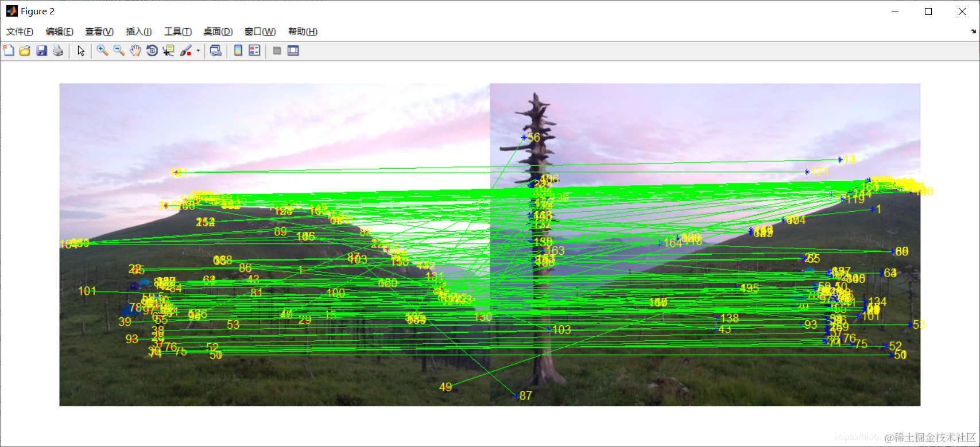The width and height of the screenshot is (980, 447).
Task: Click feature label 138 in right image
Action: [x=730, y=318]
